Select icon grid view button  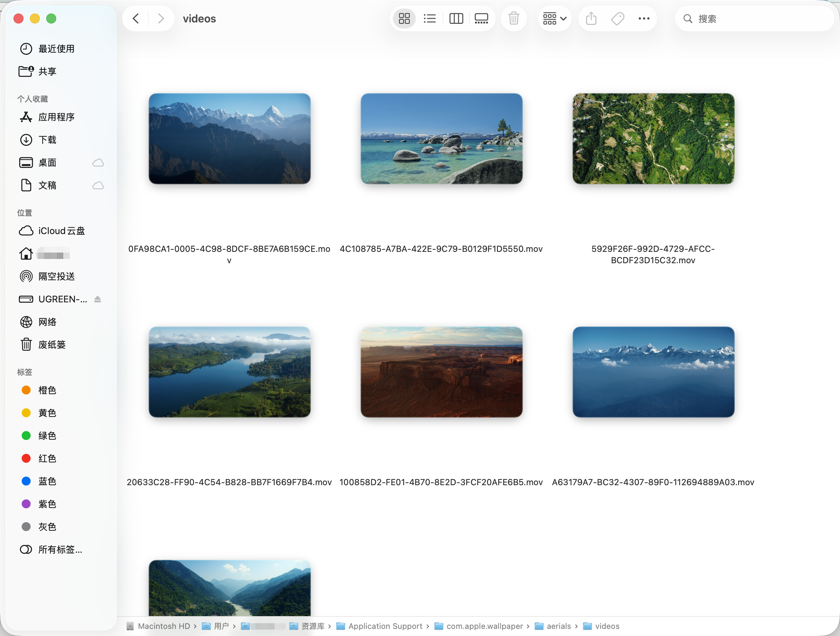(x=404, y=18)
